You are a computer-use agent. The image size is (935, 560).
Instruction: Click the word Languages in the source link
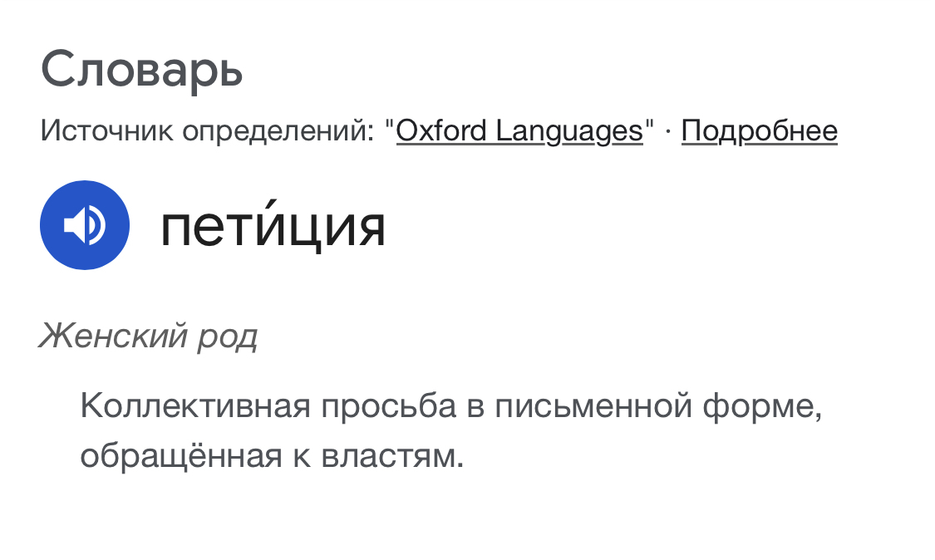point(568,131)
